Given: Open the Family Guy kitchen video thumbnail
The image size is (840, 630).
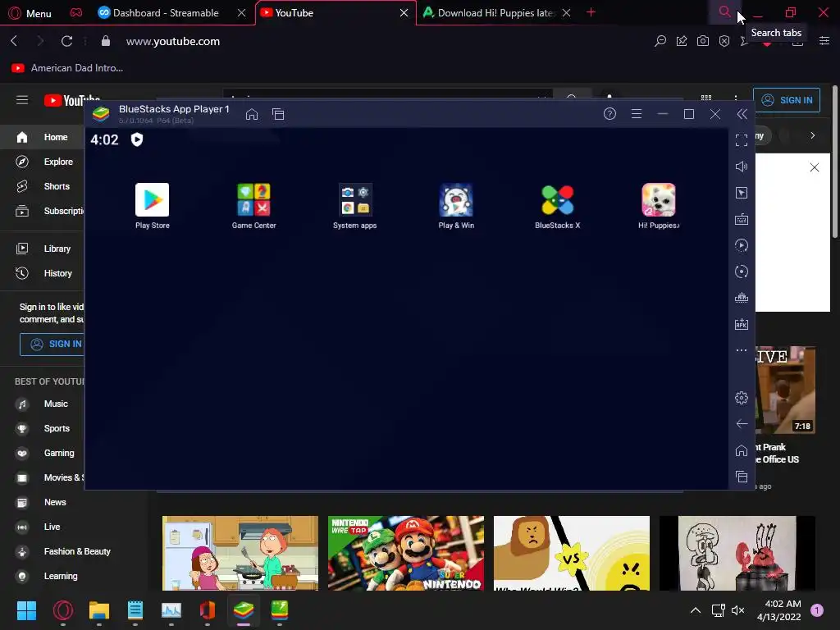Looking at the screenshot, I should point(240,553).
